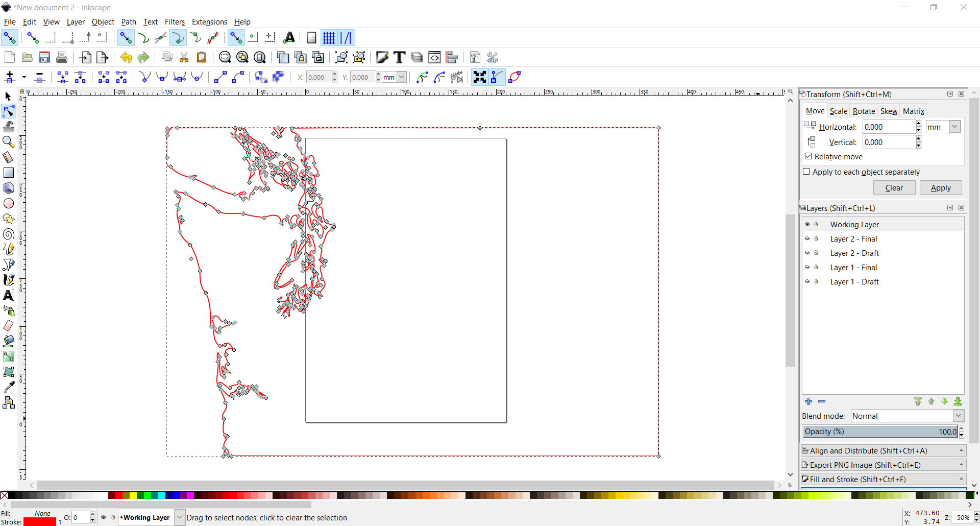Raise layer to top button
This screenshot has height=526, width=980.
tap(918, 401)
